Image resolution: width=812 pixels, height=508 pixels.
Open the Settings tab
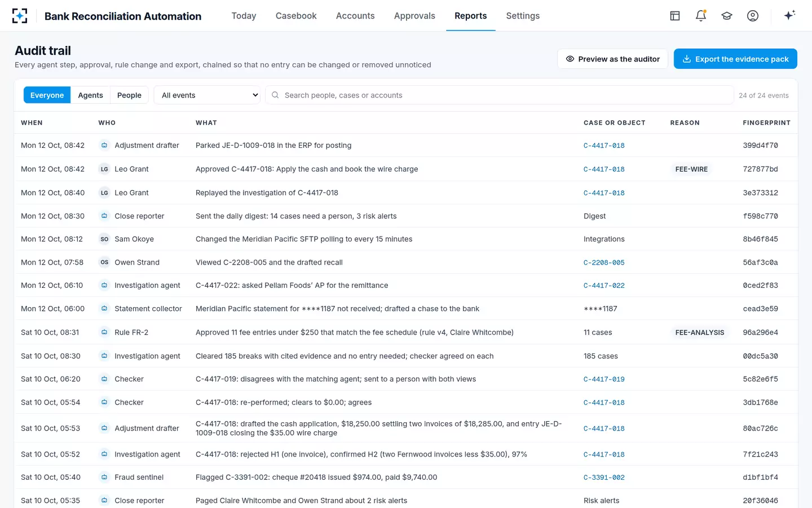[x=523, y=16]
